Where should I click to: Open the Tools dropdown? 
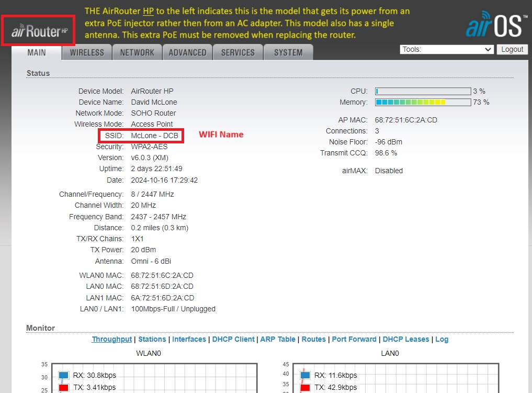click(x=447, y=49)
